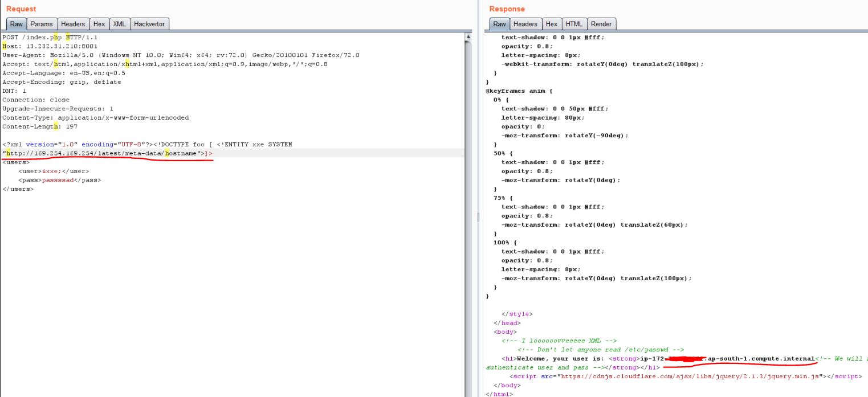Click the Content-Length: 197 line
Screen dimensions: 868x397
[x=40, y=126]
